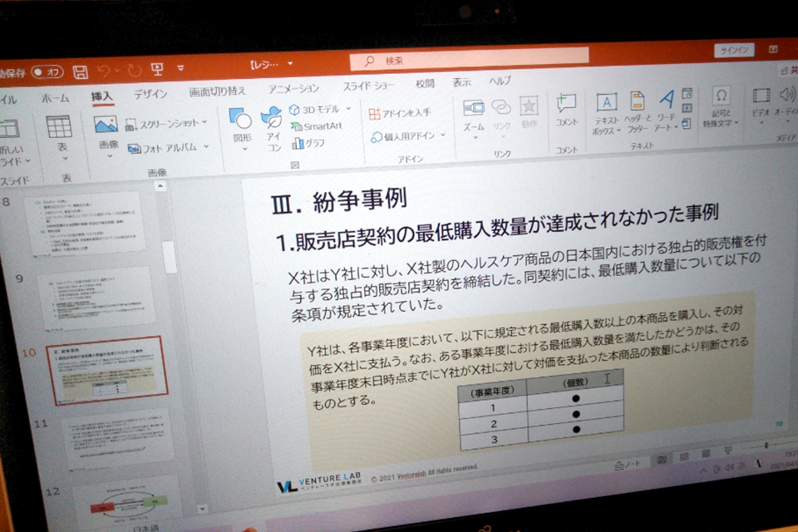Click the 検索 search box
Screen dimensions: 798x532
469,58
